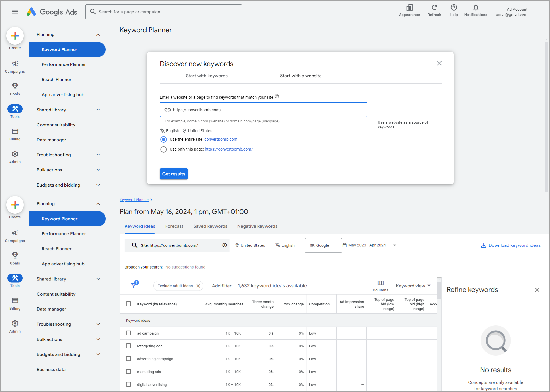Switch to the Forecast tab
The width and height of the screenshot is (550, 392).
coord(174,226)
